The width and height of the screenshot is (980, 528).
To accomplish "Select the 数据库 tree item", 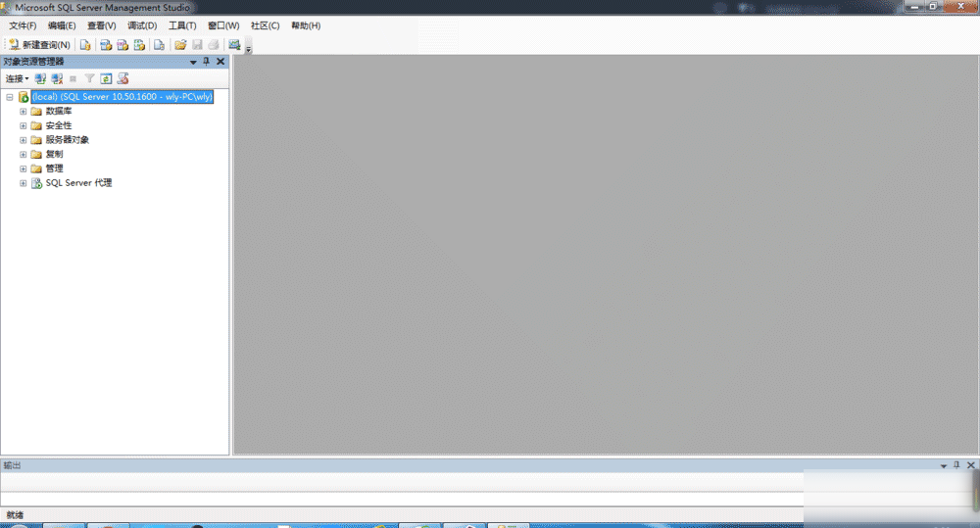I will (59, 112).
